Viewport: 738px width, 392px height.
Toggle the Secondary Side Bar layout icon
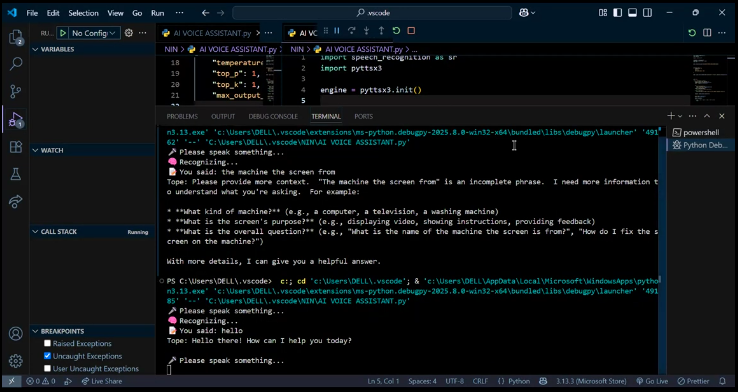coord(648,13)
